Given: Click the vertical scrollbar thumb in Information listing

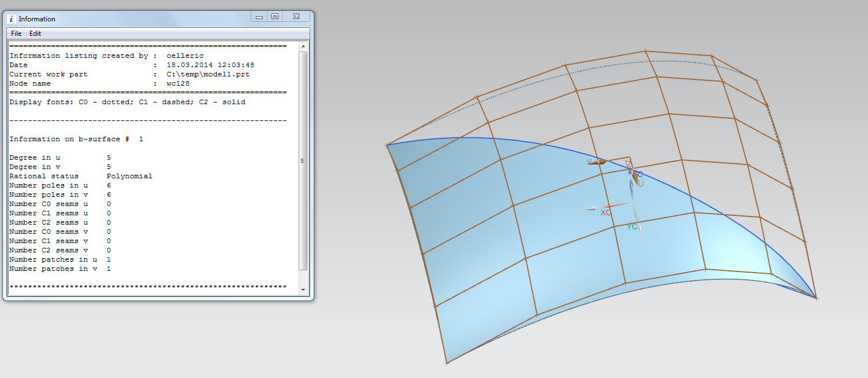Looking at the screenshot, I should click(x=303, y=160).
